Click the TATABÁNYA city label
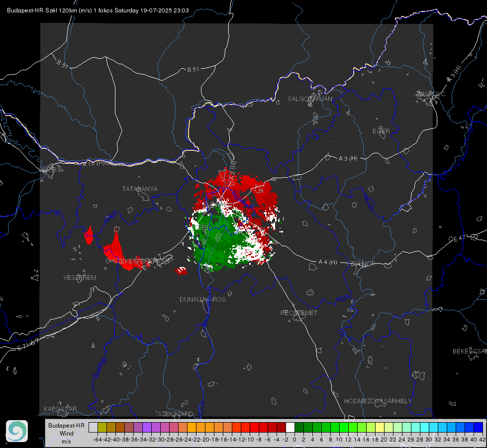This screenshot has height=448, width=487. [140, 189]
